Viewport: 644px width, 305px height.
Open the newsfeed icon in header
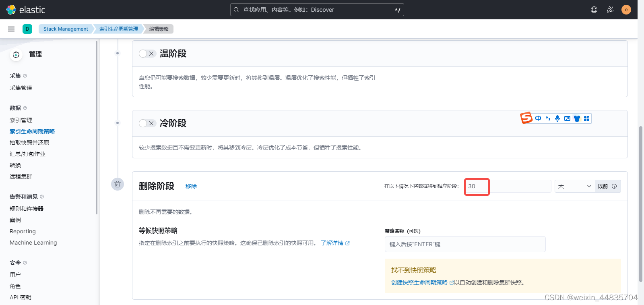(610, 10)
